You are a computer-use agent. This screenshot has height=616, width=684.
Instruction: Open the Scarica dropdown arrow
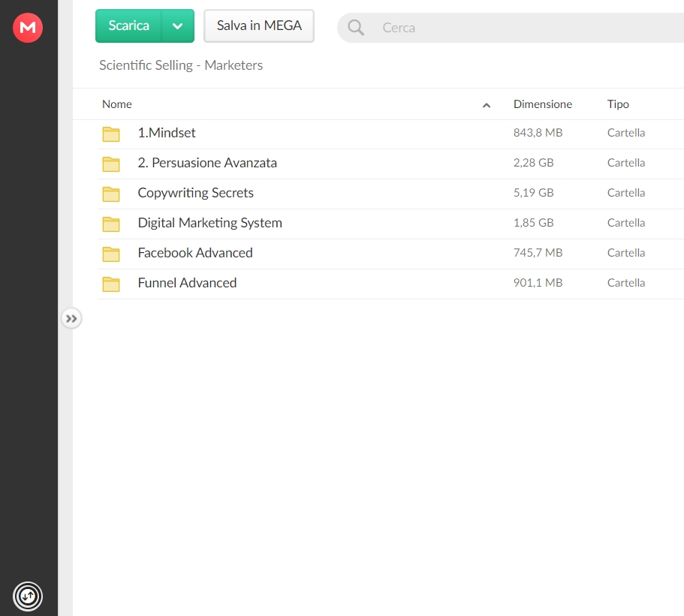tap(177, 26)
